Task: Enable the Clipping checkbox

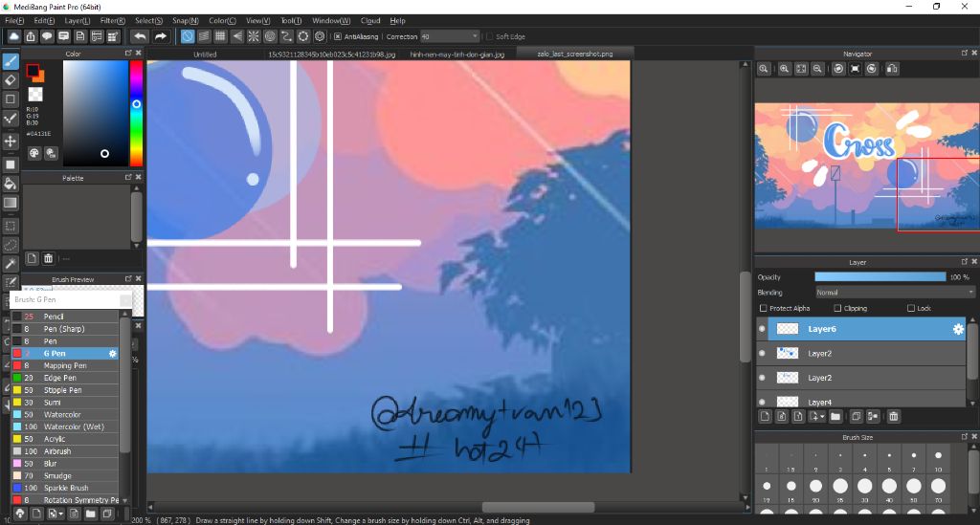Action: [837, 308]
